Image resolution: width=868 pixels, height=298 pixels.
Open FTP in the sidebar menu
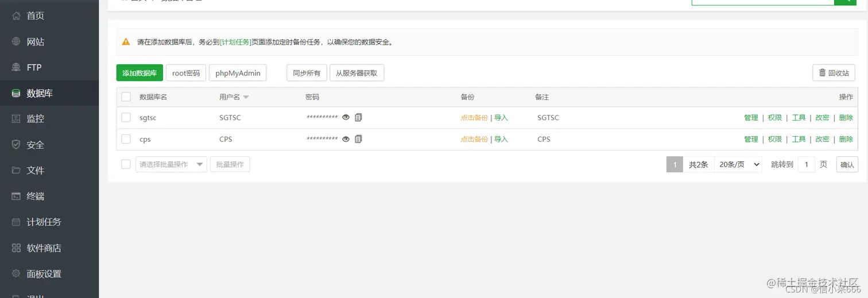34,67
